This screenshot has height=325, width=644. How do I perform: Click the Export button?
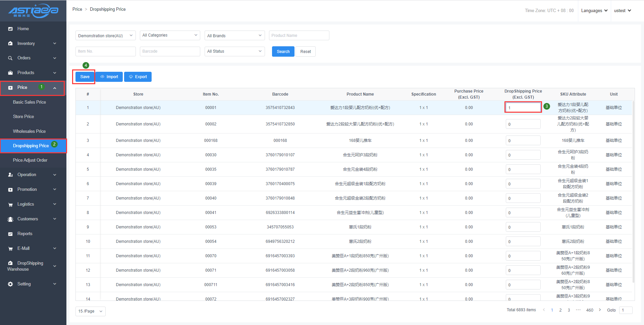click(x=138, y=77)
